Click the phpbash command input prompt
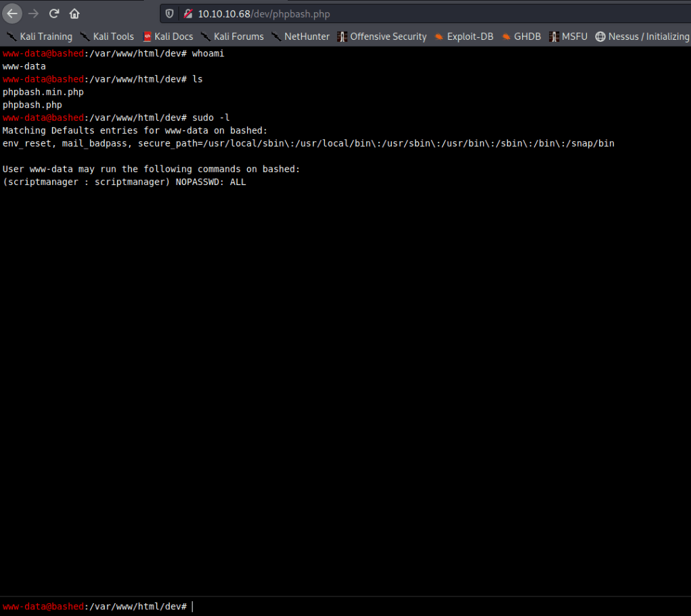Screen dimensions: 691x616 point(405,607)
